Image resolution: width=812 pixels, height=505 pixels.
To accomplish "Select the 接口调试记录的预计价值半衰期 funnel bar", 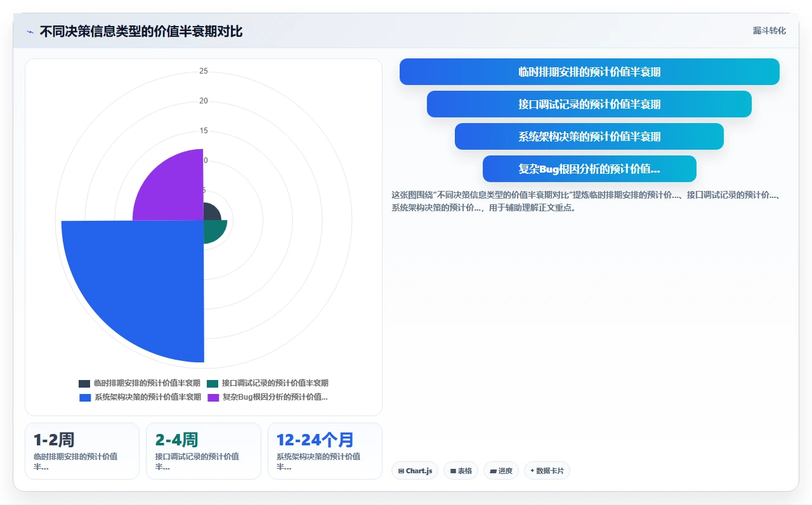I will pyautogui.click(x=589, y=104).
